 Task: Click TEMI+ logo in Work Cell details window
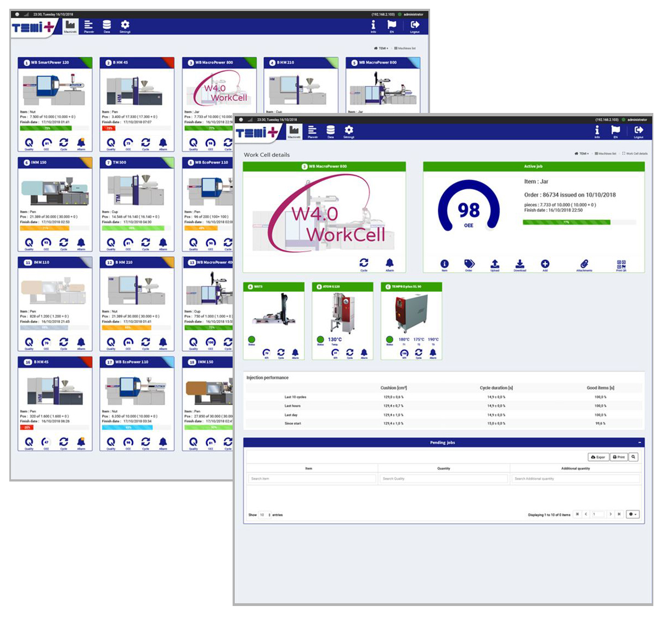(x=257, y=132)
